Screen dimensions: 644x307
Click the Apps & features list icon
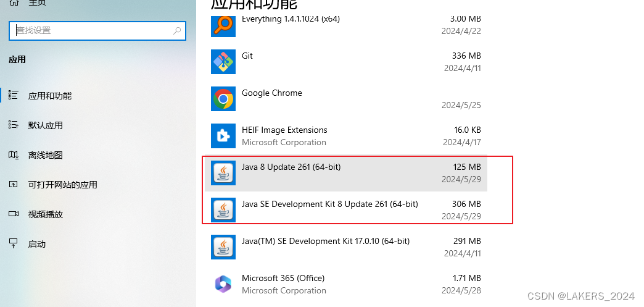point(13,95)
